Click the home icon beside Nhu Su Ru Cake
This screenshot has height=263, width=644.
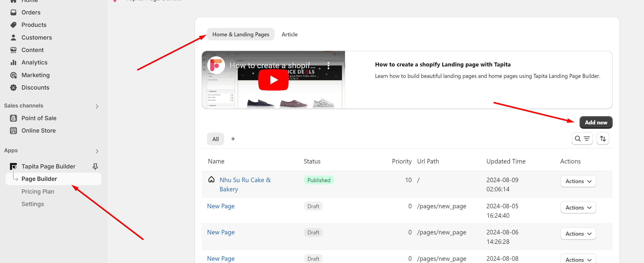click(x=211, y=179)
